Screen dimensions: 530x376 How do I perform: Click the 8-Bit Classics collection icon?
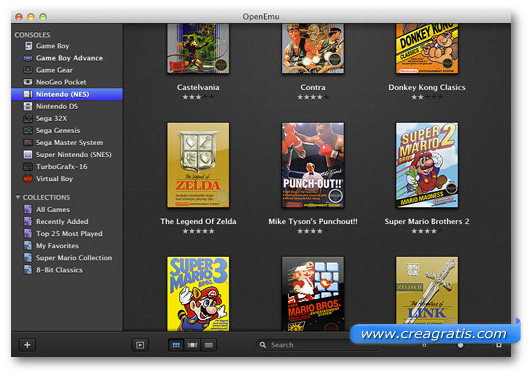(x=28, y=270)
